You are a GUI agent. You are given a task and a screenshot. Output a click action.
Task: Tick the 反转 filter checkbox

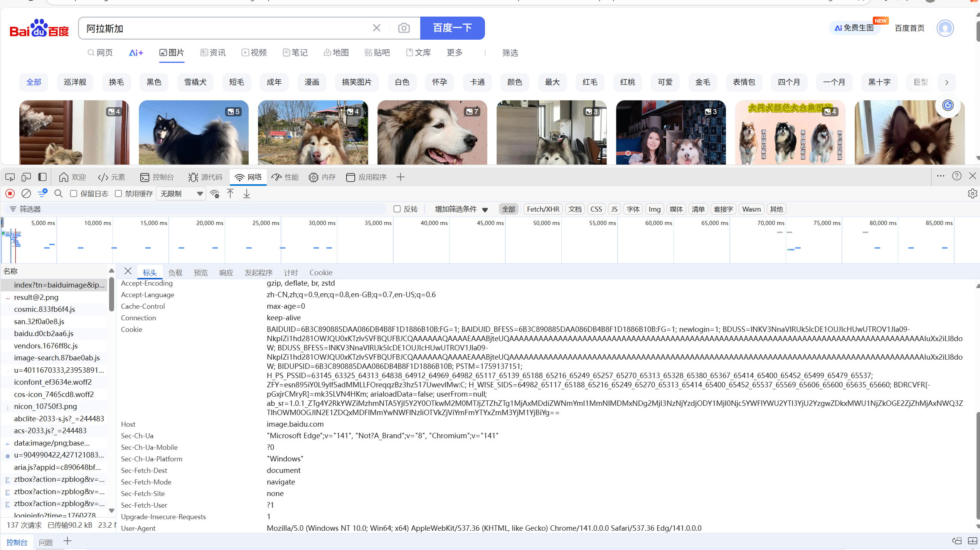pyautogui.click(x=397, y=209)
